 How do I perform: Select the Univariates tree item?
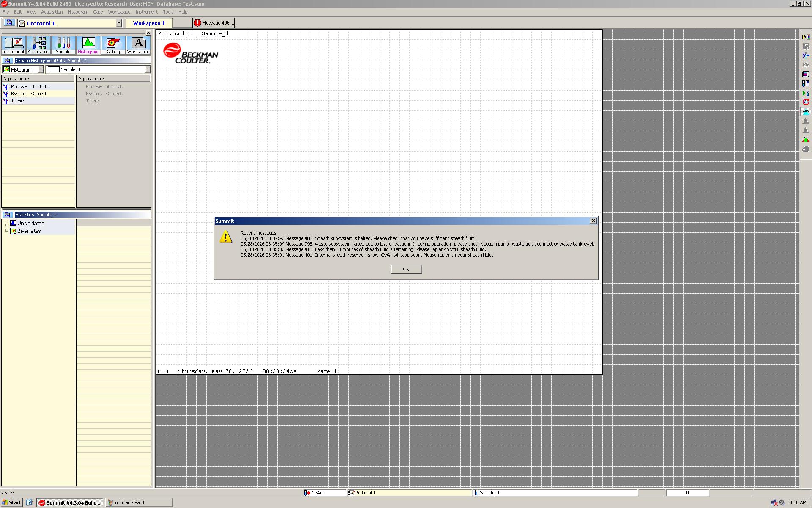coord(30,223)
